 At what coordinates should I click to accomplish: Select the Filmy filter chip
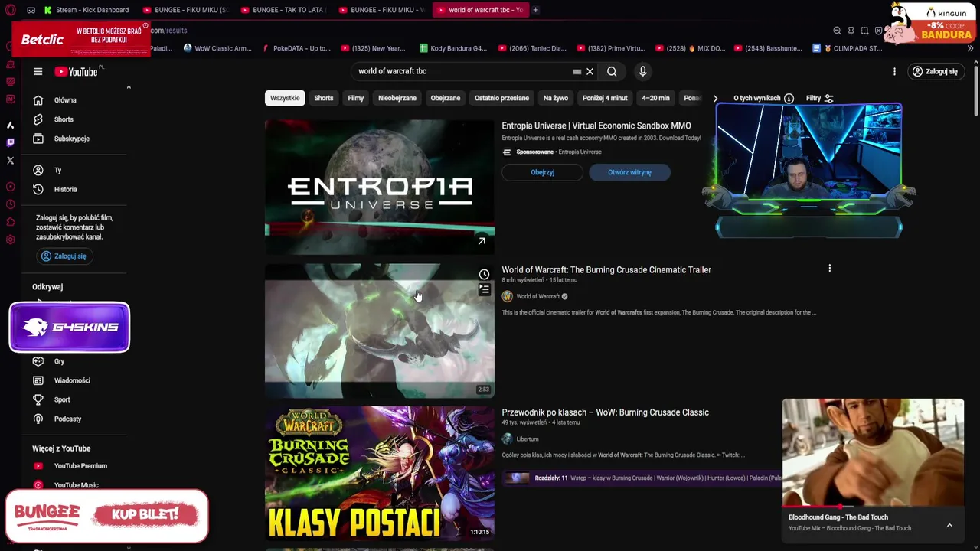[356, 98]
